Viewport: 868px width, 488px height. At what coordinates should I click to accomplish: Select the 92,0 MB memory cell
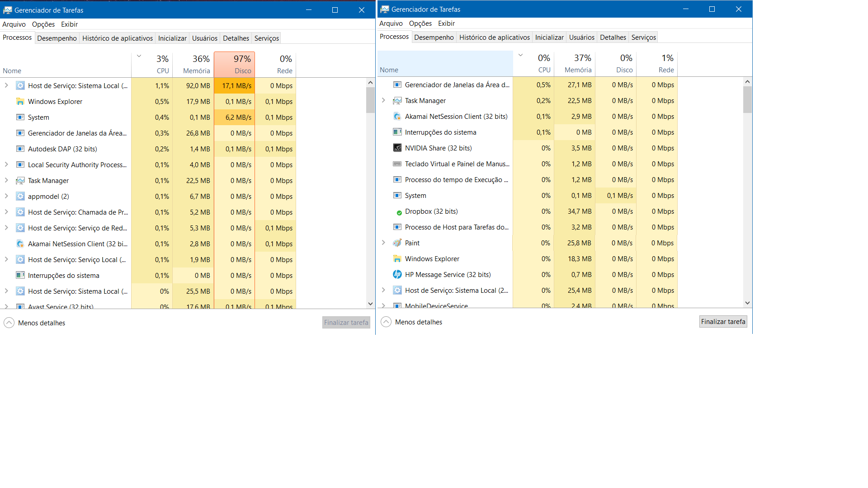[x=193, y=85]
